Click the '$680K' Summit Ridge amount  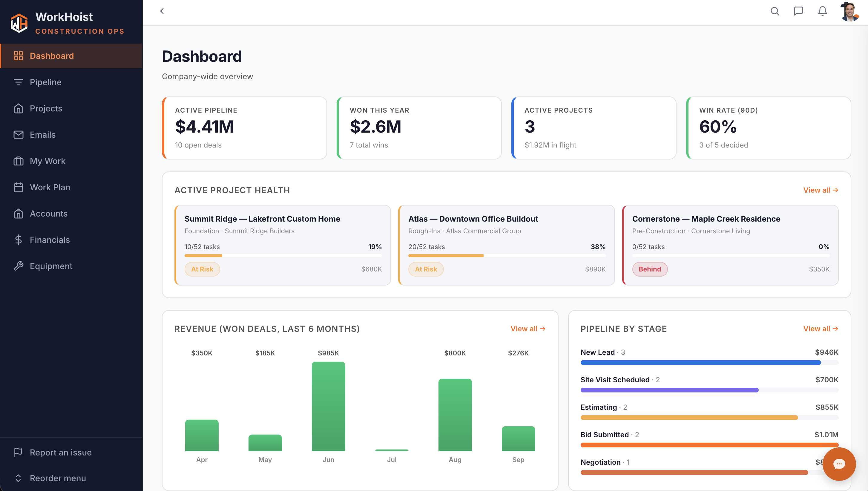point(371,269)
